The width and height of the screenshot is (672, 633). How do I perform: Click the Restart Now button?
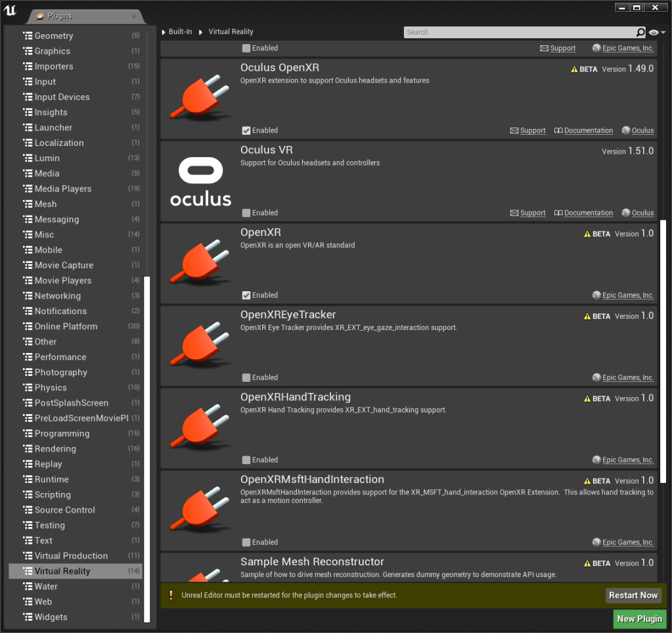(633, 596)
